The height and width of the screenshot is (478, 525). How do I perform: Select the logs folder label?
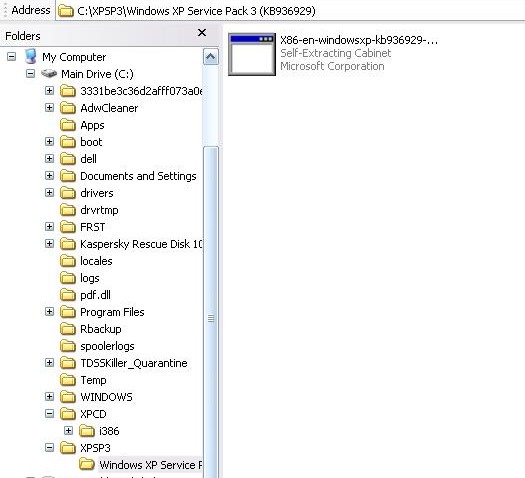pos(90,278)
